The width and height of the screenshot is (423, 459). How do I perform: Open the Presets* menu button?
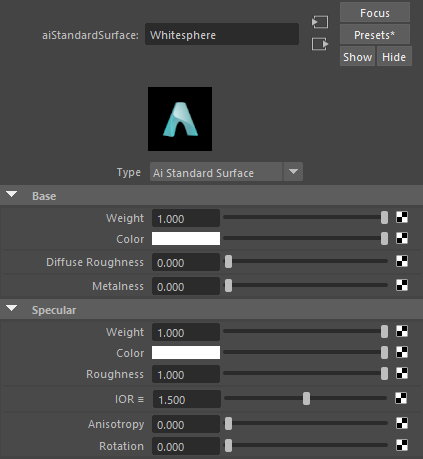tap(375, 34)
